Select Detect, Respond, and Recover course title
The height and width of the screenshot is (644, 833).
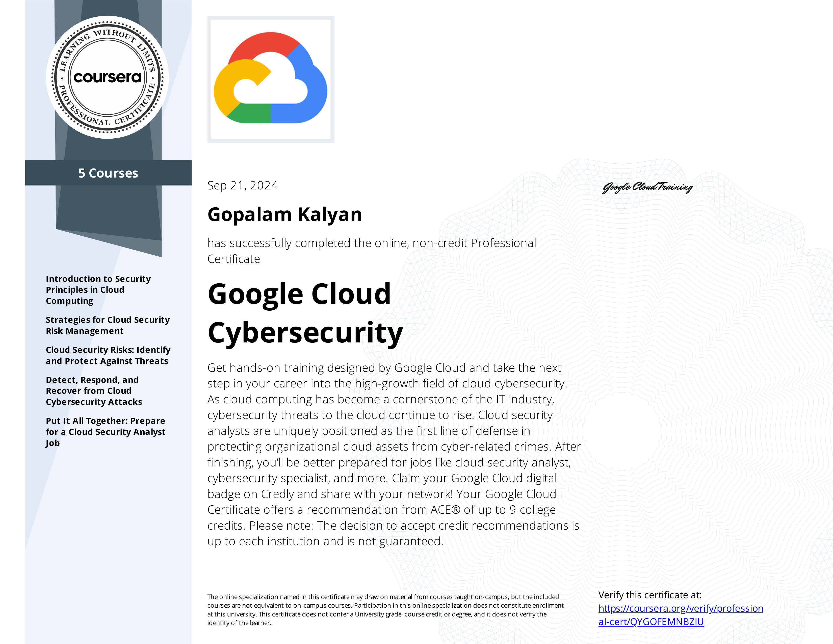click(94, 391)
